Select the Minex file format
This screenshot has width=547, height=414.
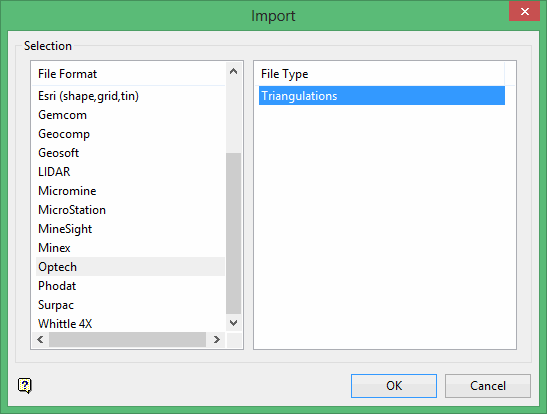pos(130,248)
